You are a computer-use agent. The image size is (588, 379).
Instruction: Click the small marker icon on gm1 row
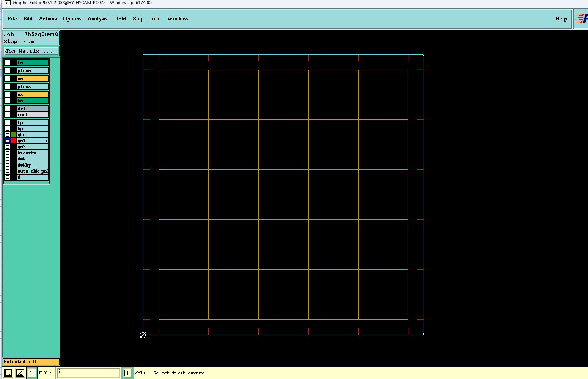[47, 141]
